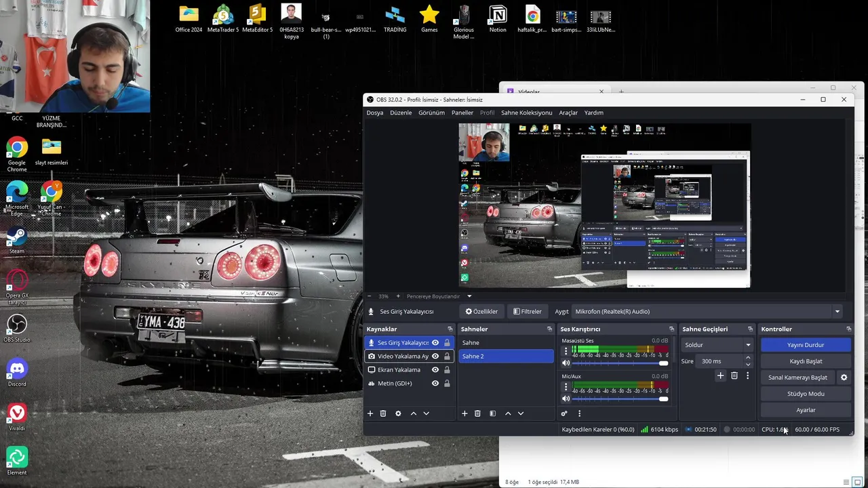Open Pencereye Boyutlandır scaling dropdown
868x488 pixels.
(x=469, y=296)
